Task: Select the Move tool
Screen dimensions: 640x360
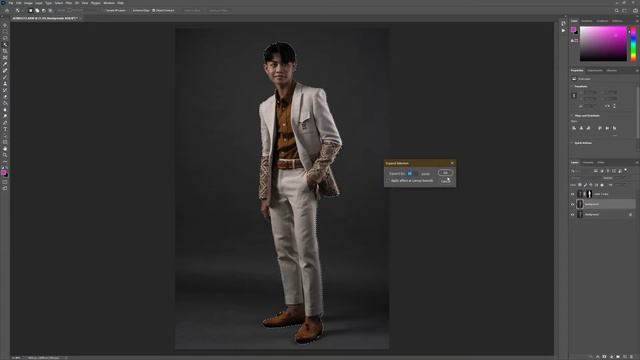Action: click(5, 25)
